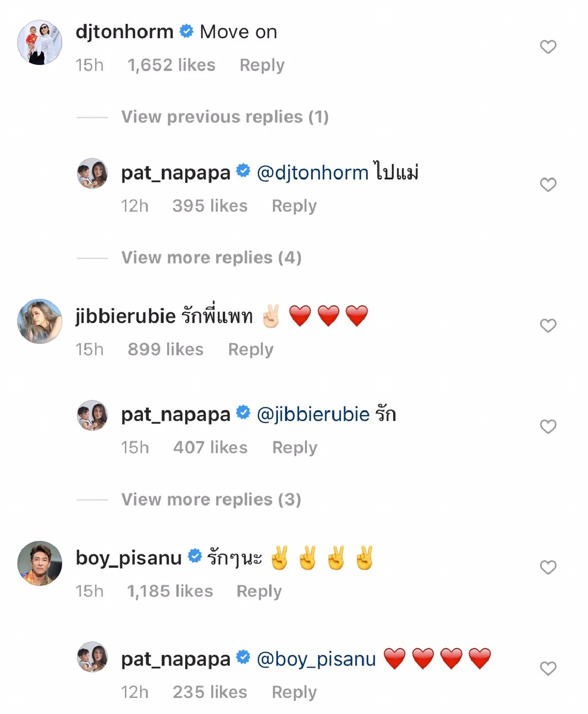View the 1,652 likes on djtonhorm's comment
Screen dimensions: 588x714
[x=171, y=65]
